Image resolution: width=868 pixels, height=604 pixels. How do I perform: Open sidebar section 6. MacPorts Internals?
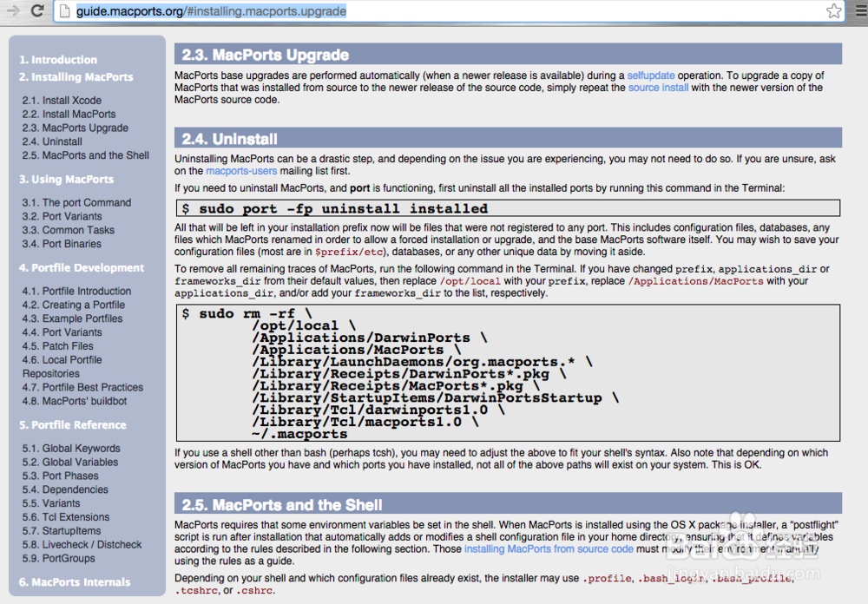click(x=75, y=582)
